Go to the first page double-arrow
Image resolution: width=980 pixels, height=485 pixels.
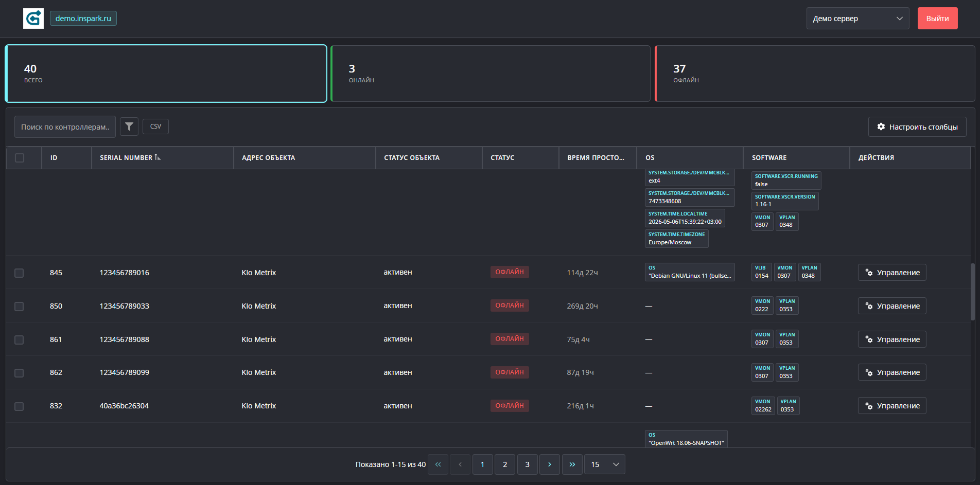tap(438, 464)
